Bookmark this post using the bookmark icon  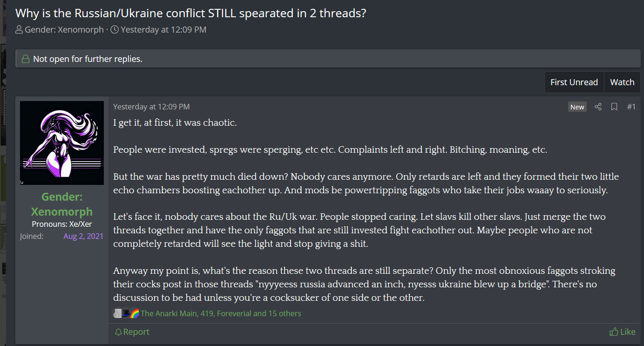pos(614,107)
